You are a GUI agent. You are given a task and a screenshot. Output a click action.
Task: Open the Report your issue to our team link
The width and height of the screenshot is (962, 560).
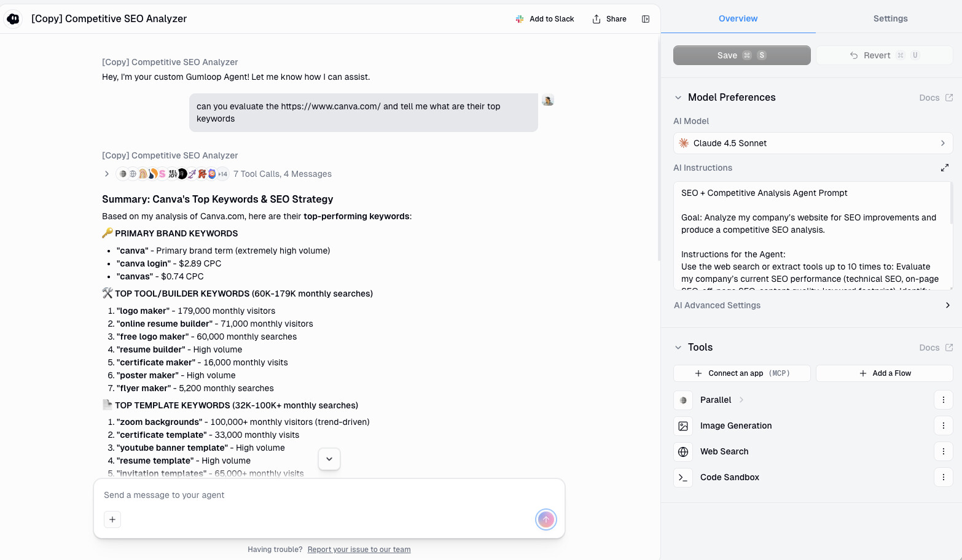point(359,549)
